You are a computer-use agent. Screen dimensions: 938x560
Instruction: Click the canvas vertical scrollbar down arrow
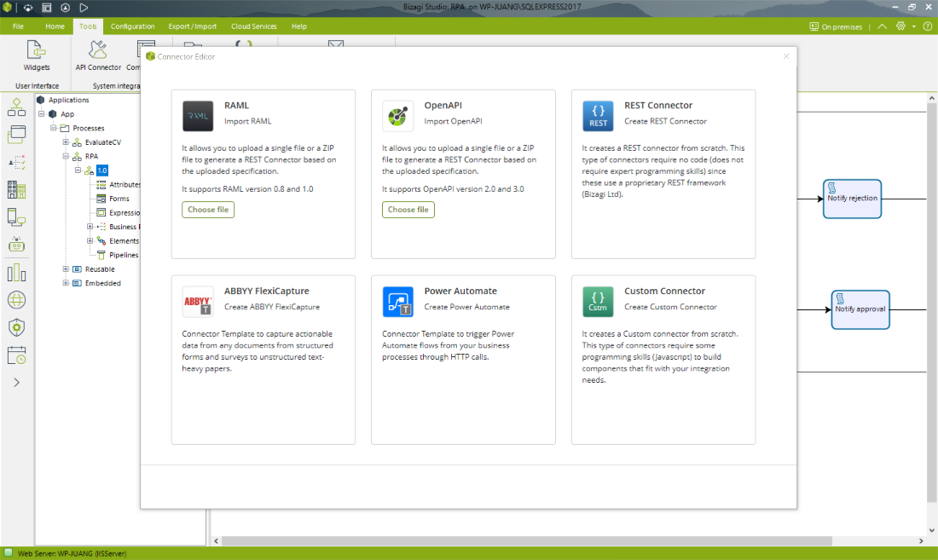pyautogui.click(x=931, y=530)
